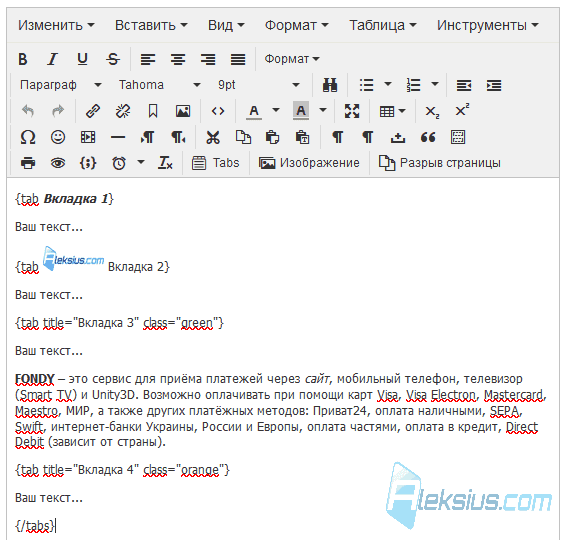Open the emoticons picker
Image resolution: width=564 pixels, height=540 pixels.
click(x=58, y=137)
